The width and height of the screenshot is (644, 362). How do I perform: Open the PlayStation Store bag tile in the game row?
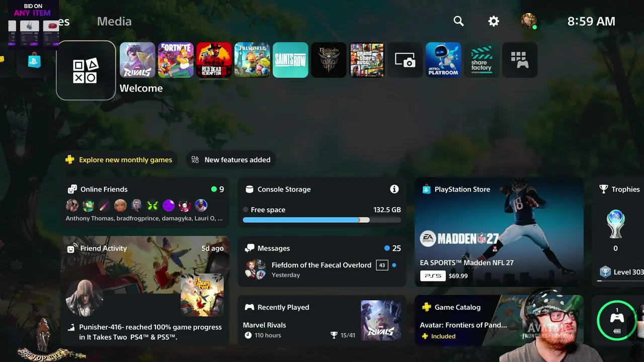click(34, 61)
